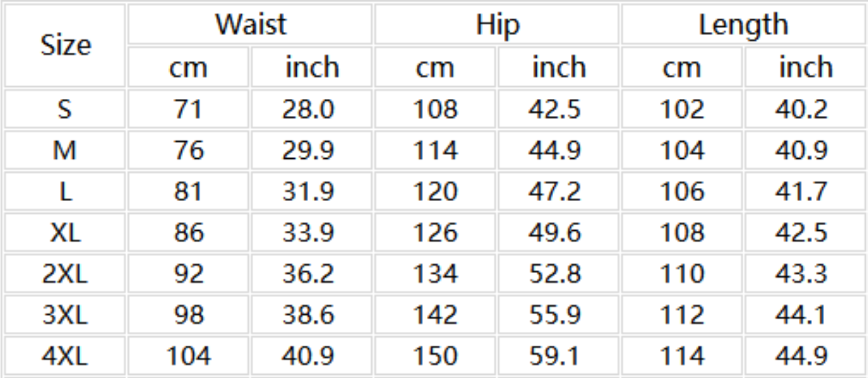This screenshot has height=378, width=868.
Task: Click the XL size row label
Action: (x=65, y=233)
